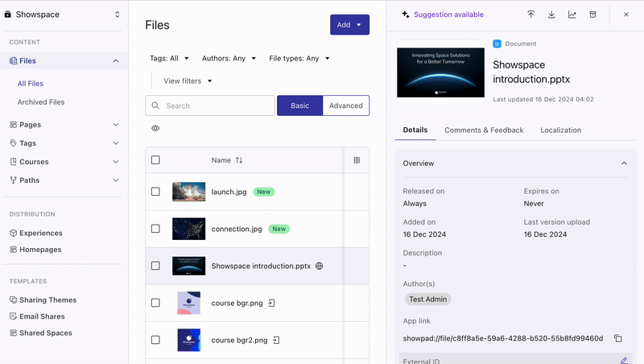This screenshot has width=644, height=364.
Task: Open the View filters dropdown
Action: click(188, 81)
